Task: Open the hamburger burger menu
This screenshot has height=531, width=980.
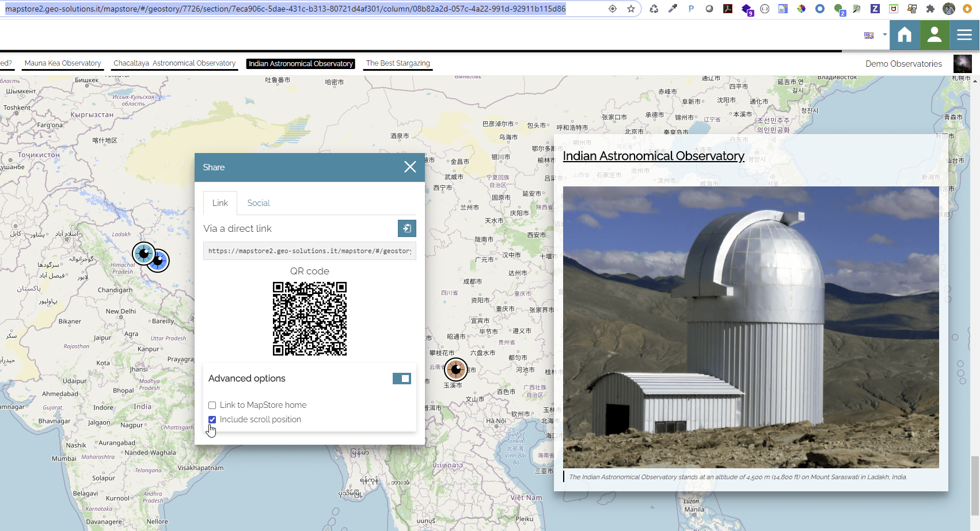Action: (964, 35)
